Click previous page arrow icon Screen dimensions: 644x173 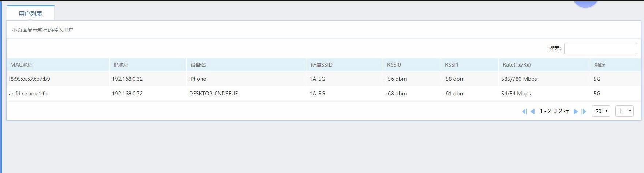click(x=532, y=112)
